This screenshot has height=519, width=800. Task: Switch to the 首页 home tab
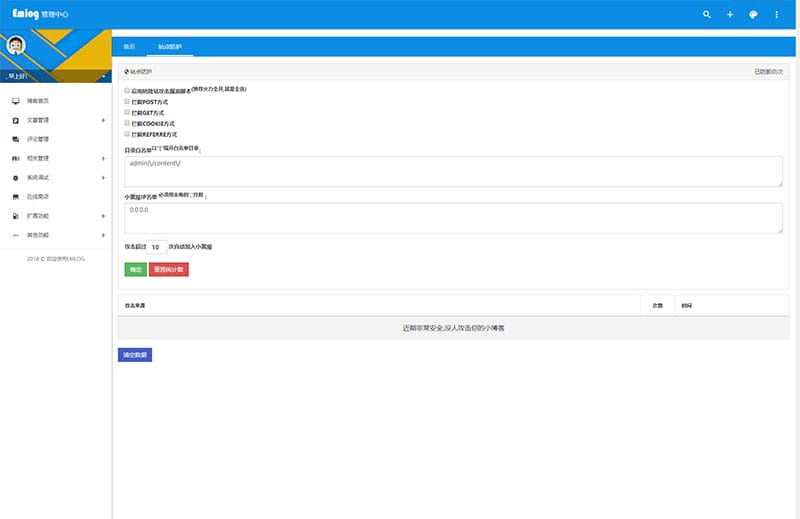pos(129,47)
